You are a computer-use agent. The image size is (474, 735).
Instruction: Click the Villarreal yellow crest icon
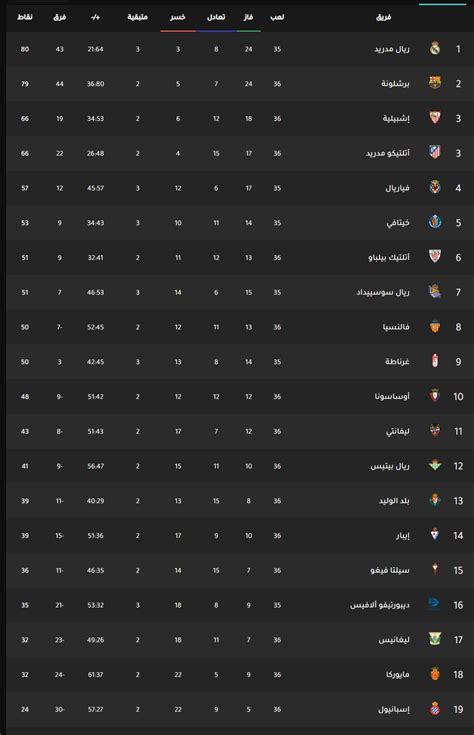coord(435,188)
